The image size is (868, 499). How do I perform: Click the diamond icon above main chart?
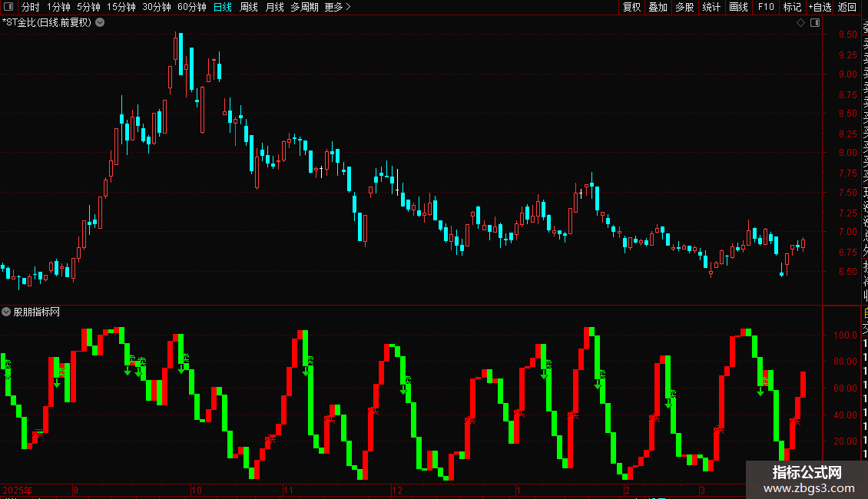pyautogui.click(x=800, y=23)
